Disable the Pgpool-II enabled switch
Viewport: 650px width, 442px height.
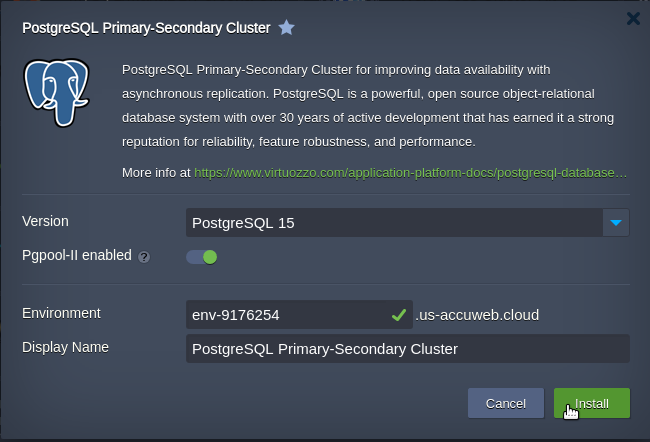202,256
